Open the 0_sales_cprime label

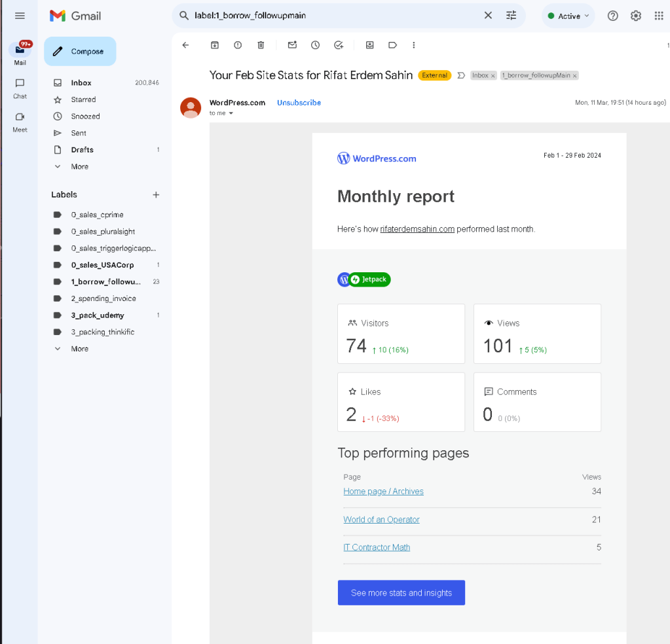105,215
